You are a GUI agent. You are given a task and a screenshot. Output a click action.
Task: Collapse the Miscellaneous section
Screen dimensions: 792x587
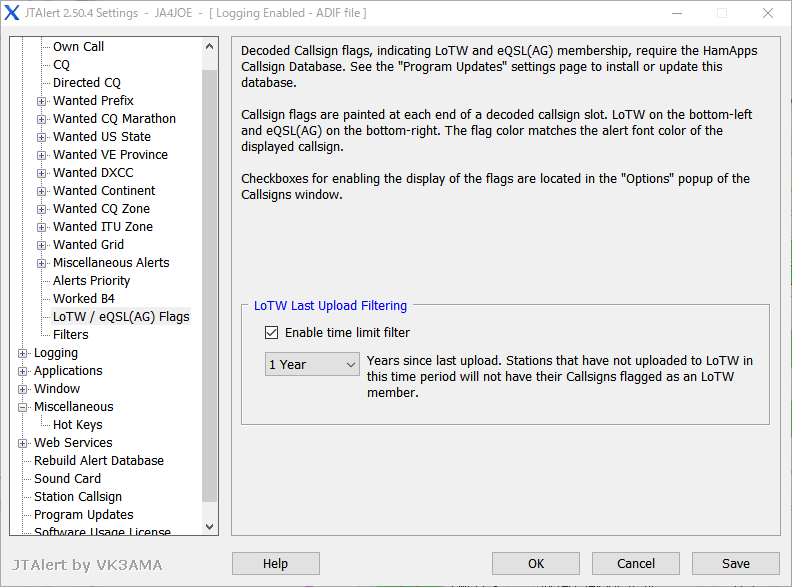[22, 407]
